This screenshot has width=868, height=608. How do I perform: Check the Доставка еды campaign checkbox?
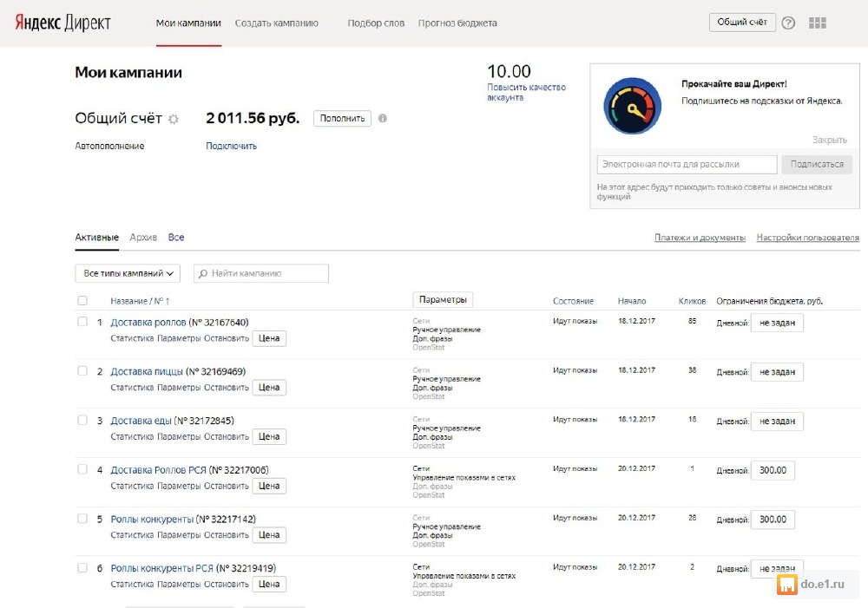click(x=82, y=420)
